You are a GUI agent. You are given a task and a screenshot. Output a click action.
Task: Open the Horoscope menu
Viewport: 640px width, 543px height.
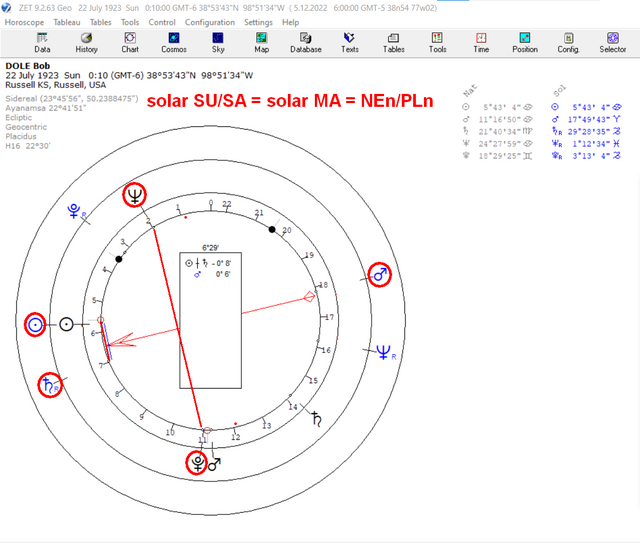24,22
